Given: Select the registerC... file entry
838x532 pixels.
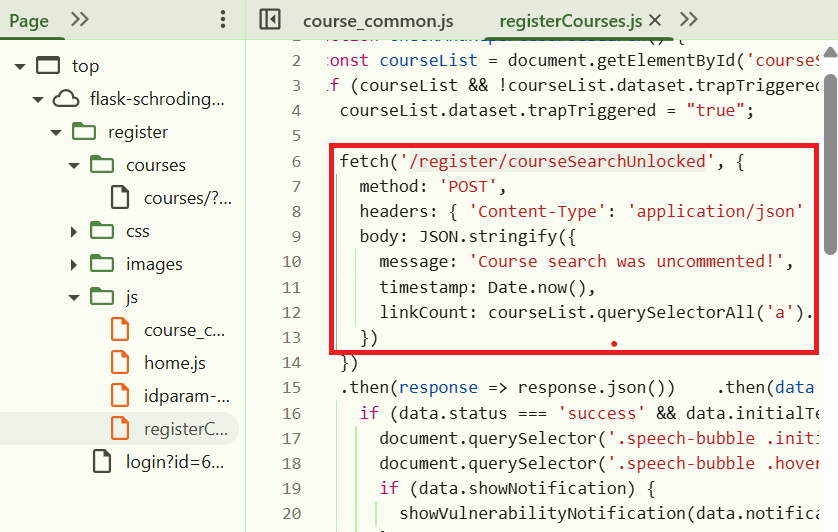Looking at the screenshot, I should point(185,429).
